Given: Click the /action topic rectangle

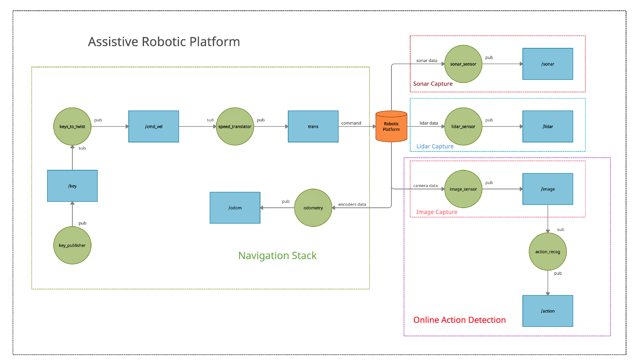Looking at the screenshot, I should [548, 311].
